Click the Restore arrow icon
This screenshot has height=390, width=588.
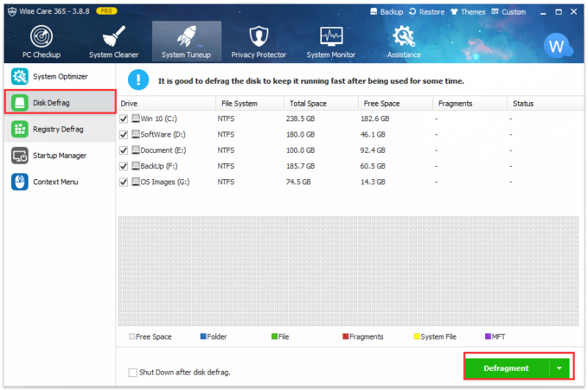pyautogui.click(x=412, y=12)
